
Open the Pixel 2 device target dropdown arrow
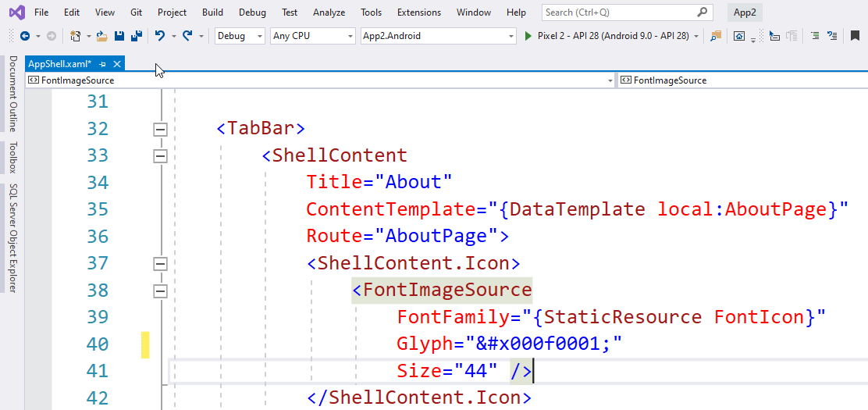[x=695, y=37]
